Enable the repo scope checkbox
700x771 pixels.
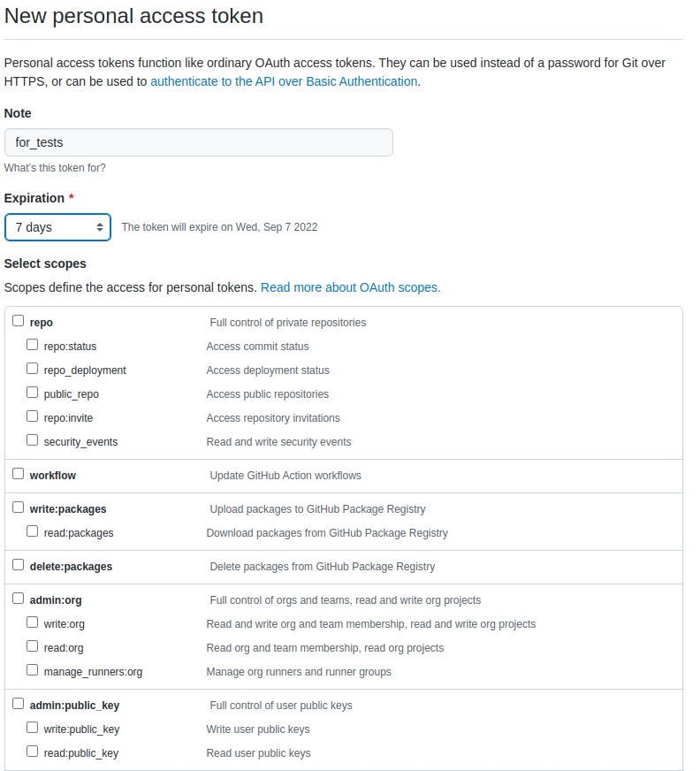(18, 320)
